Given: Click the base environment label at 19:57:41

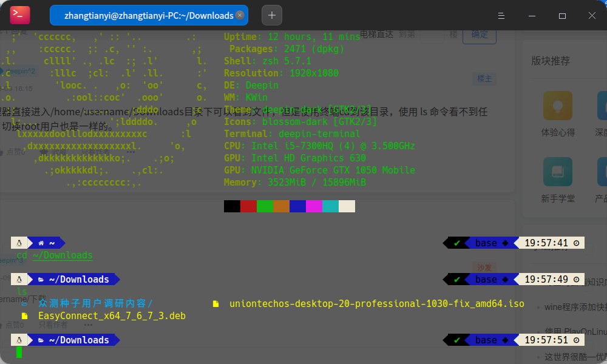Looking at the screenshot, I should click(486, 243).
